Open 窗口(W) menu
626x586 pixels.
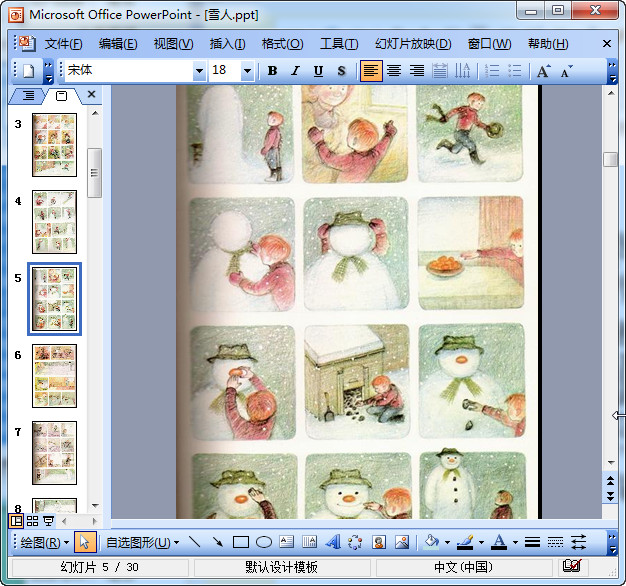pos(489,44)
